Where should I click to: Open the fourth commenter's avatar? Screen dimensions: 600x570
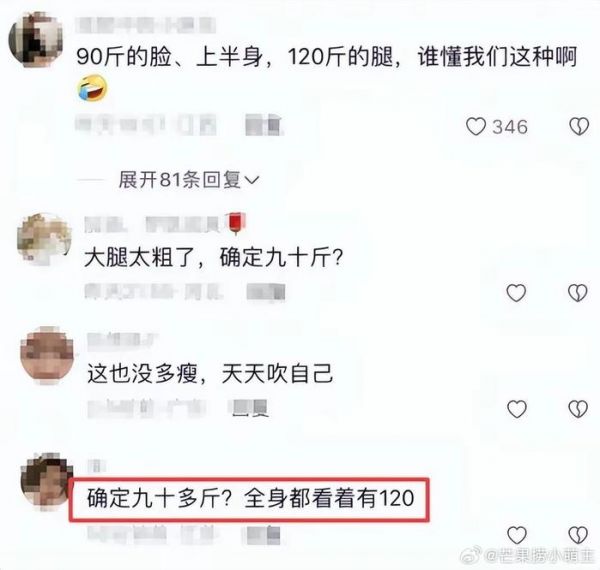pos(47,481)
